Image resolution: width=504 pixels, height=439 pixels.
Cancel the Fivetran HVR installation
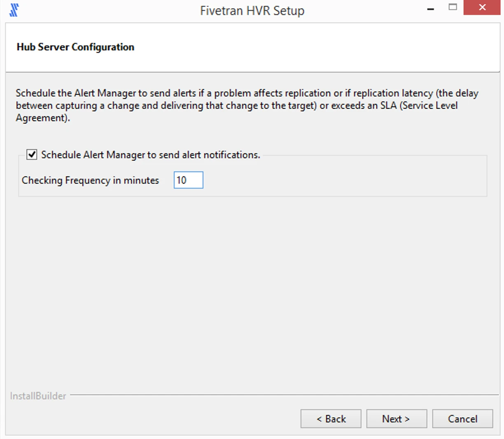[x=462, y=418]
